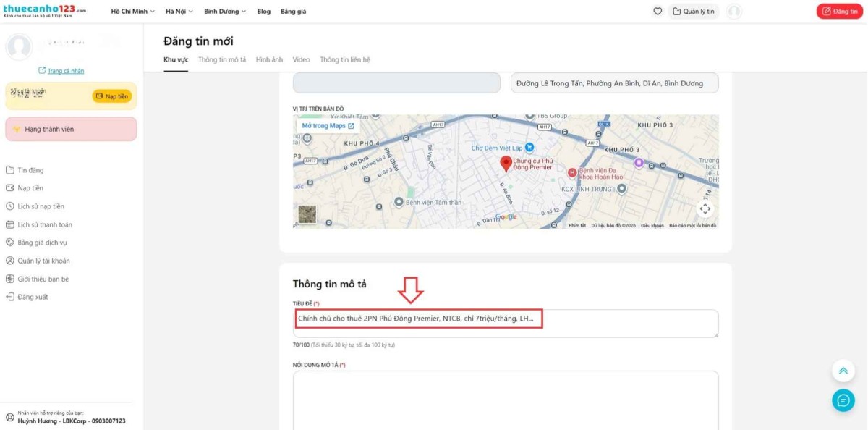
Task: Click the heart favorites icon in header
Action: 658,11
